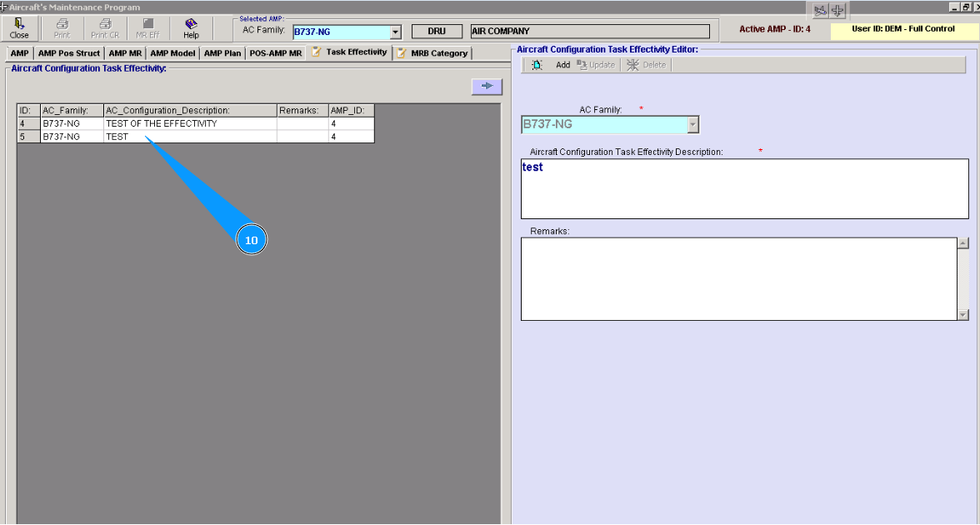Click the MR Eff toolbar icon
Screen dimensions: 980x525
(x=147, y=24)
